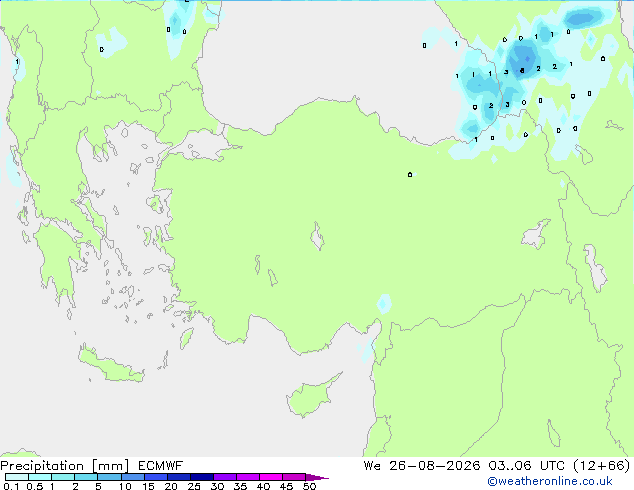Click the legend arrow tip above 50 mm
Screen dimensions: 634x490
(317, 477)
